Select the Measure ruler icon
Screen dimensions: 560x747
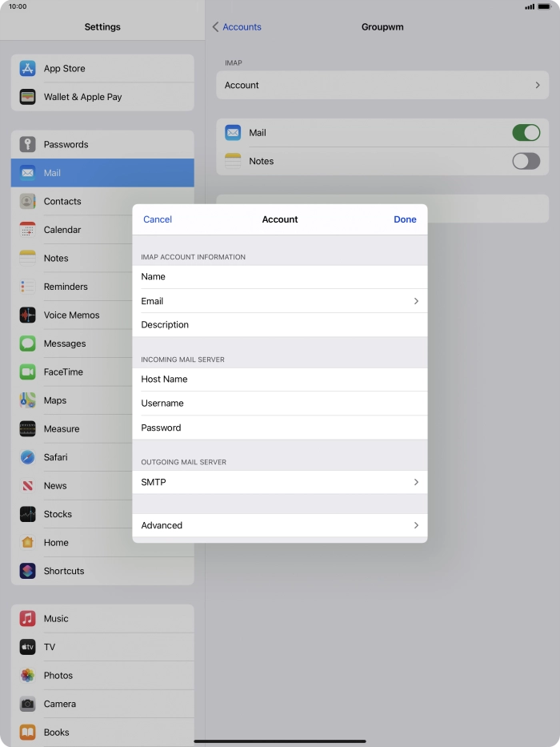pos(28,429)
